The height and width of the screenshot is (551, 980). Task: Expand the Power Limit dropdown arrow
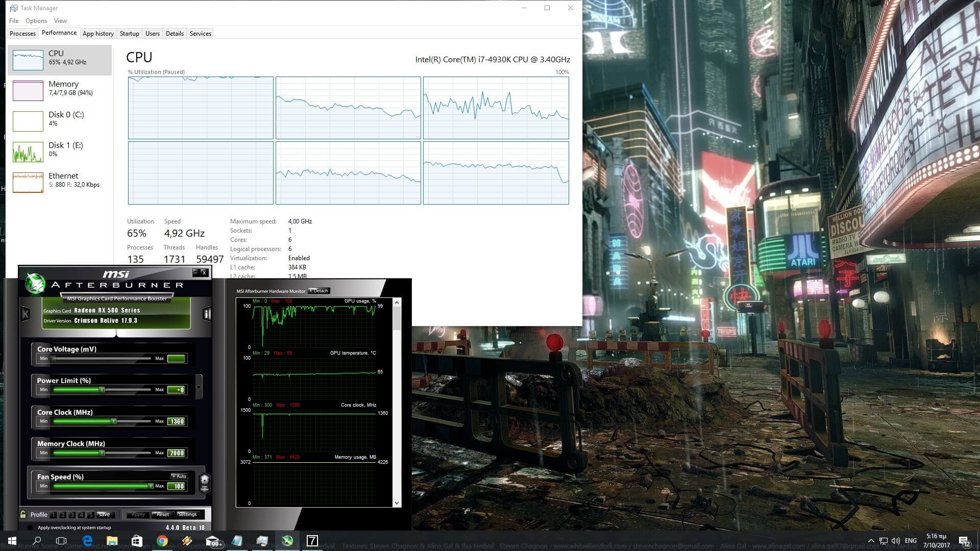(x=199, y=387)
